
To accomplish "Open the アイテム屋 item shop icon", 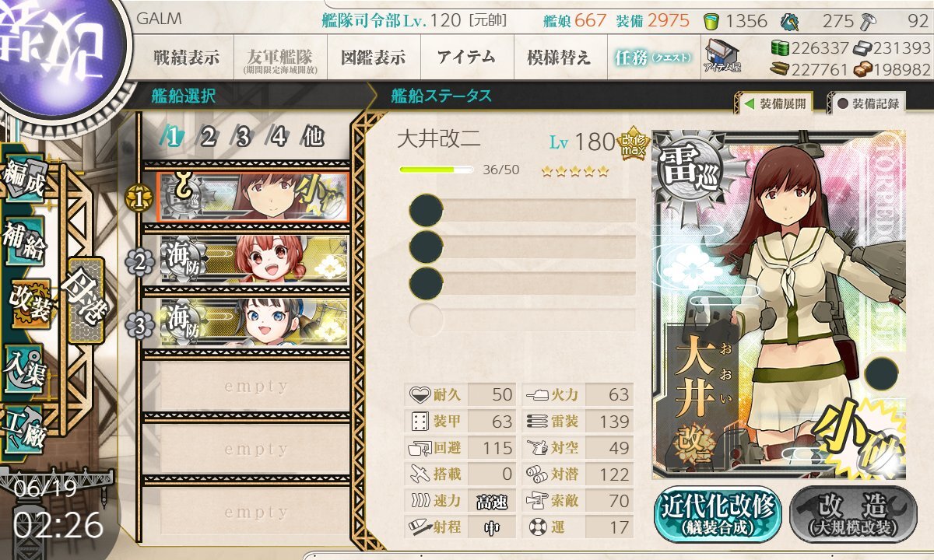I will 722,57.
